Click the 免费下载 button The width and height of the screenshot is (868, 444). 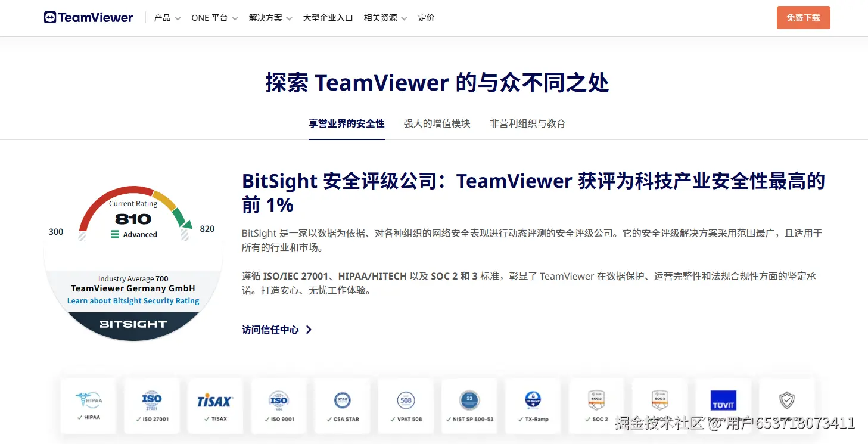click(804, 18)
